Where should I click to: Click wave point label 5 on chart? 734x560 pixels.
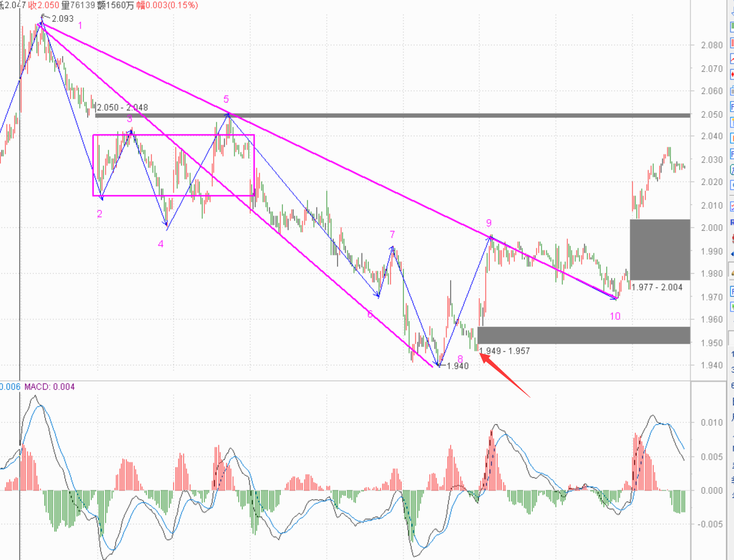tap(226, 99)
